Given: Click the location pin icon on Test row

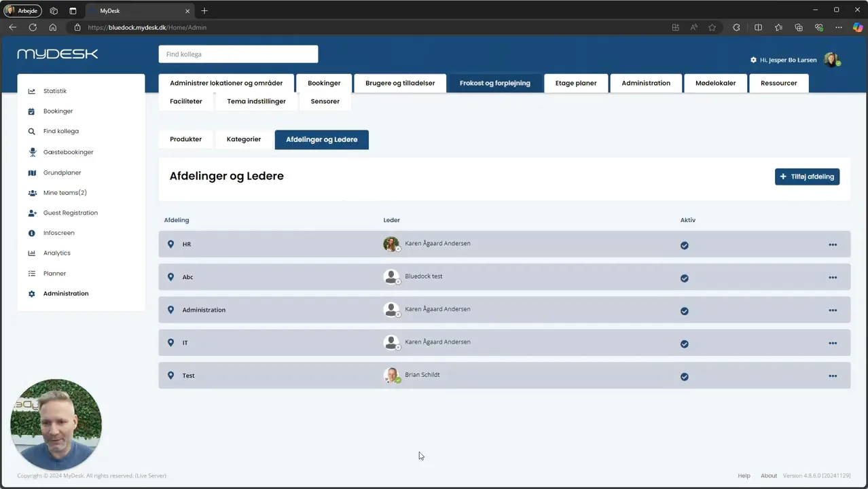Looking at the screenshot, I should [x=170, y=376].
